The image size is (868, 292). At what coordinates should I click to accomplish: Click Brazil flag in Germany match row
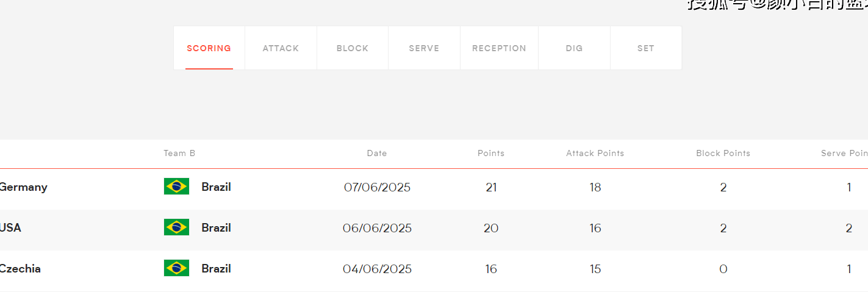tap(176, 187)
